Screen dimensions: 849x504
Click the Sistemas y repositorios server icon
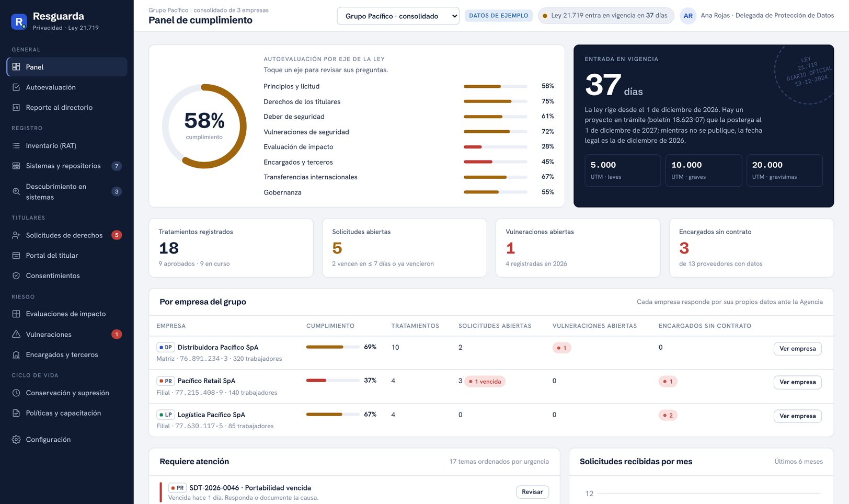pyautogui.click(x=16, y=166)
